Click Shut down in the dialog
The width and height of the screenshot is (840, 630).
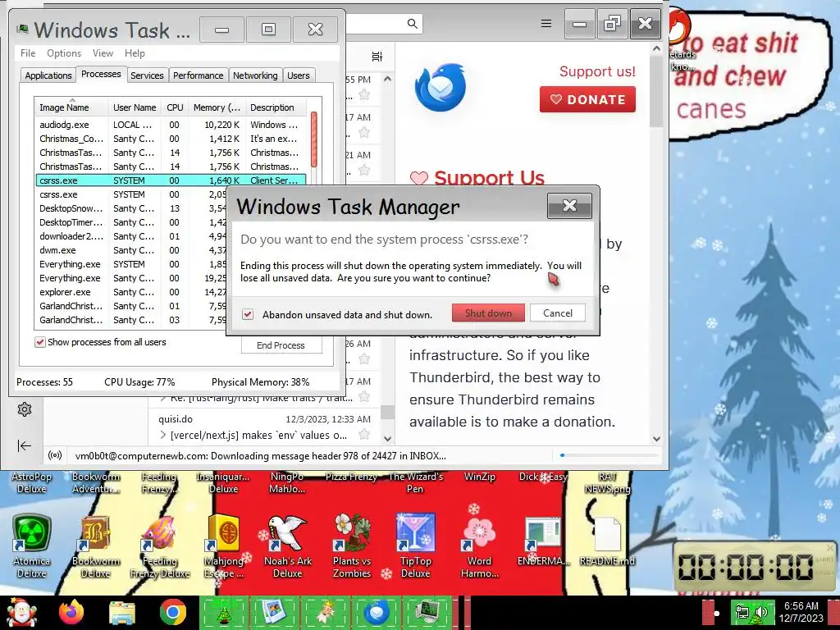pos(488,313)
